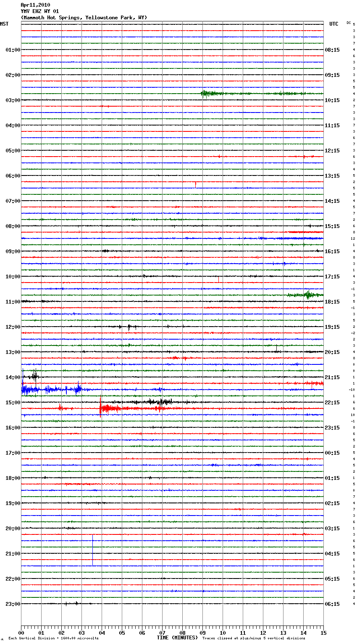Screen dimensions: 357x644
Task: Click the '08:15' UTC time label
Action: [332, 50]
